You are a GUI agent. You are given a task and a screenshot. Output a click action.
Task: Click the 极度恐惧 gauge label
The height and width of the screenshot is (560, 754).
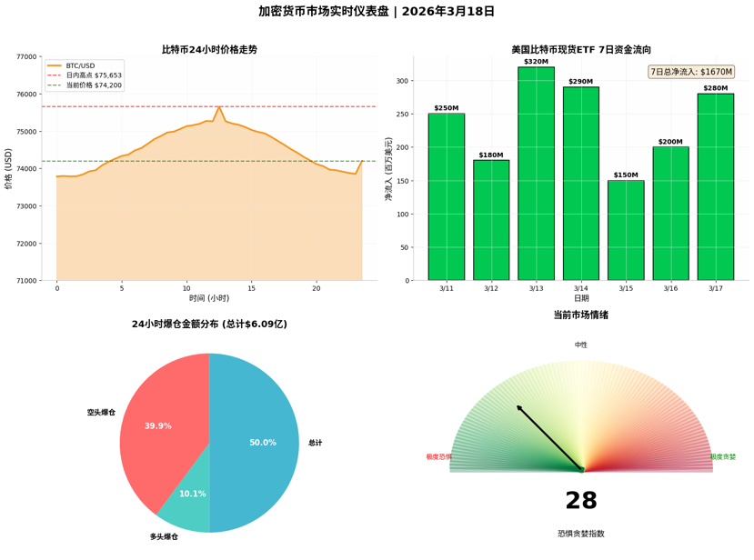[x=438, y=457]
